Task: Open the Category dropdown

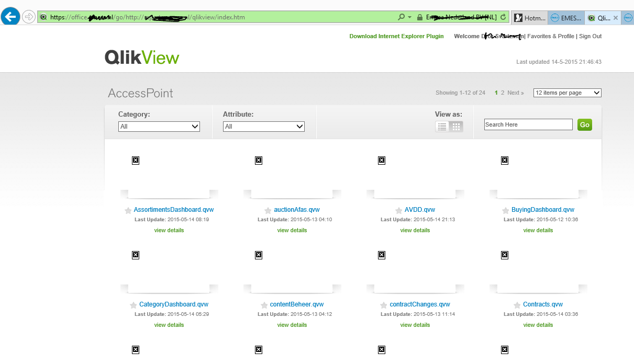Action: tap(159, 127)
